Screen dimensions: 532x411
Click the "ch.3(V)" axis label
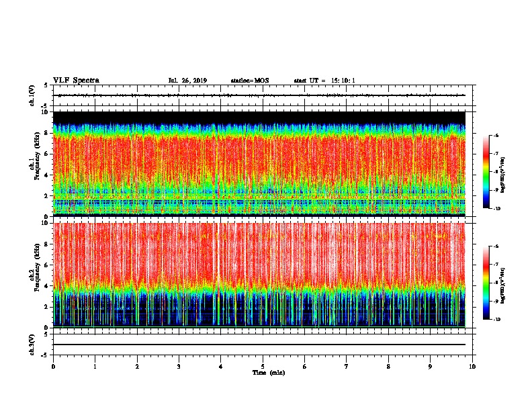(x=32, y=345)
